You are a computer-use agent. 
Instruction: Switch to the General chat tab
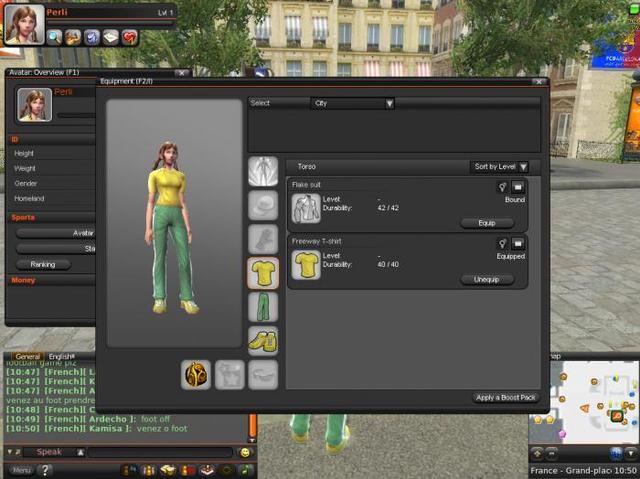pos(28,357)
